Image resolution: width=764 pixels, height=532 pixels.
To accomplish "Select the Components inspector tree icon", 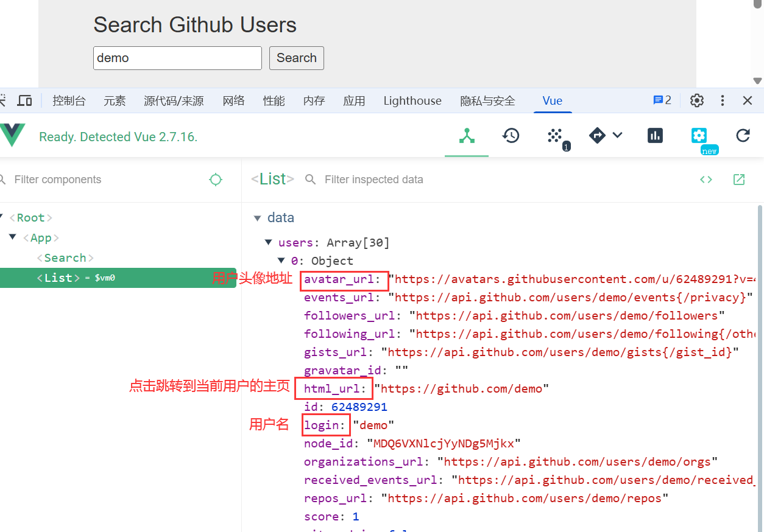I will click(x=467, y=135).
